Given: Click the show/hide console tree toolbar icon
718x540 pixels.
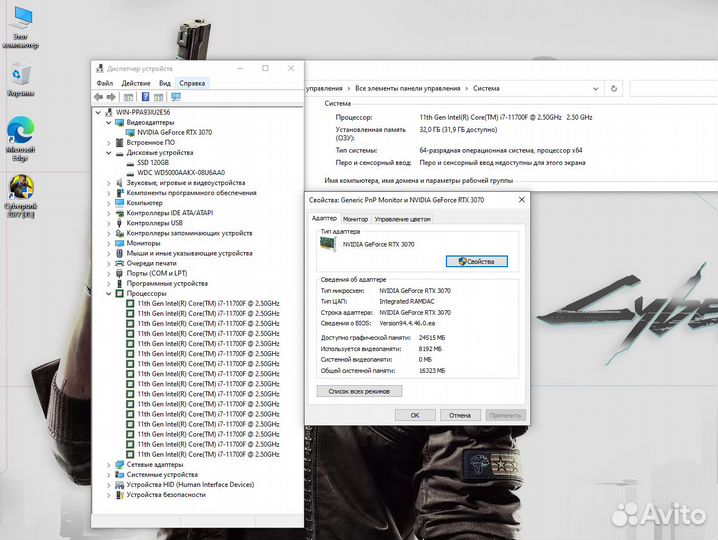Looking at the screenshot, I should [x=129, y=97].
